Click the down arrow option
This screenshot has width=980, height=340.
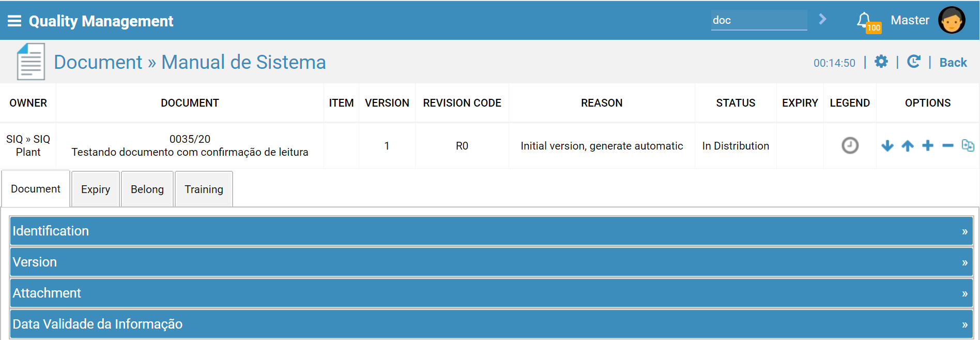click(x=887, y=146)
